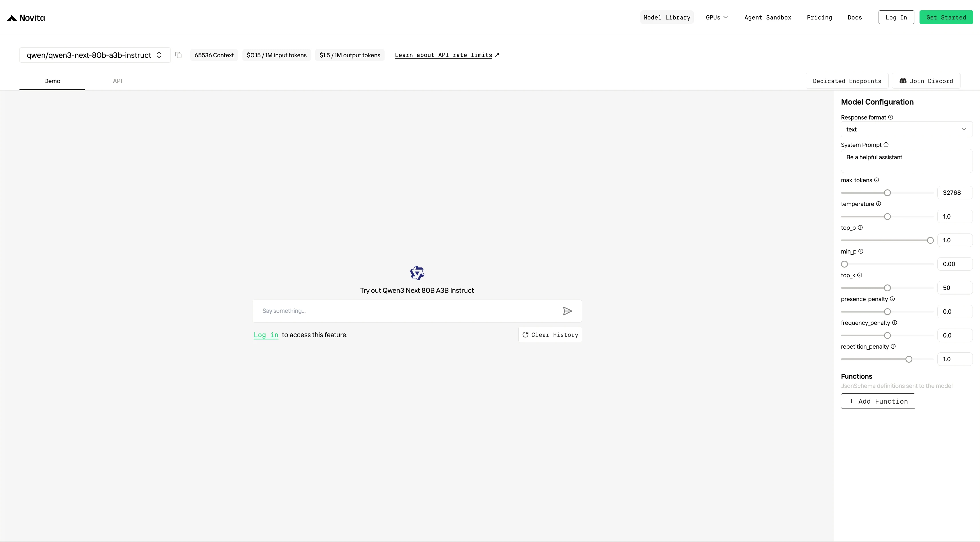This screenshot has height=542, width=980.
Task: Send the message with the arrow icon
Action: pyautogui.click(x=567, y=311)
